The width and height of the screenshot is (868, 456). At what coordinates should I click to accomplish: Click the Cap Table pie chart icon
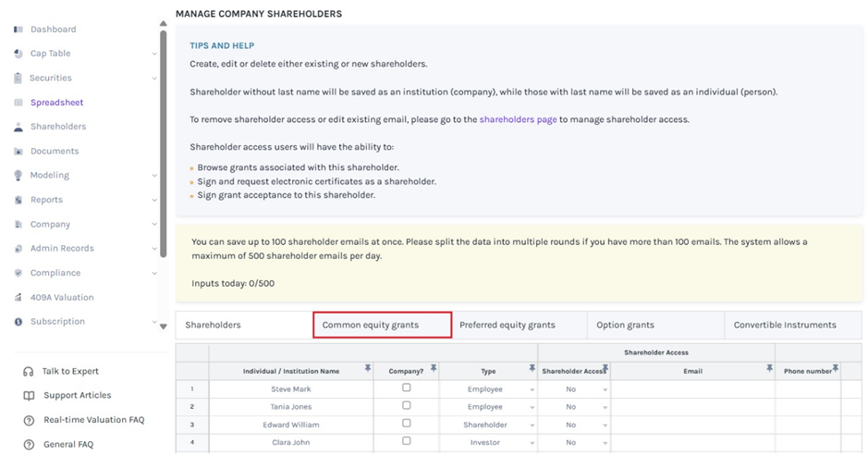point(18,54)
